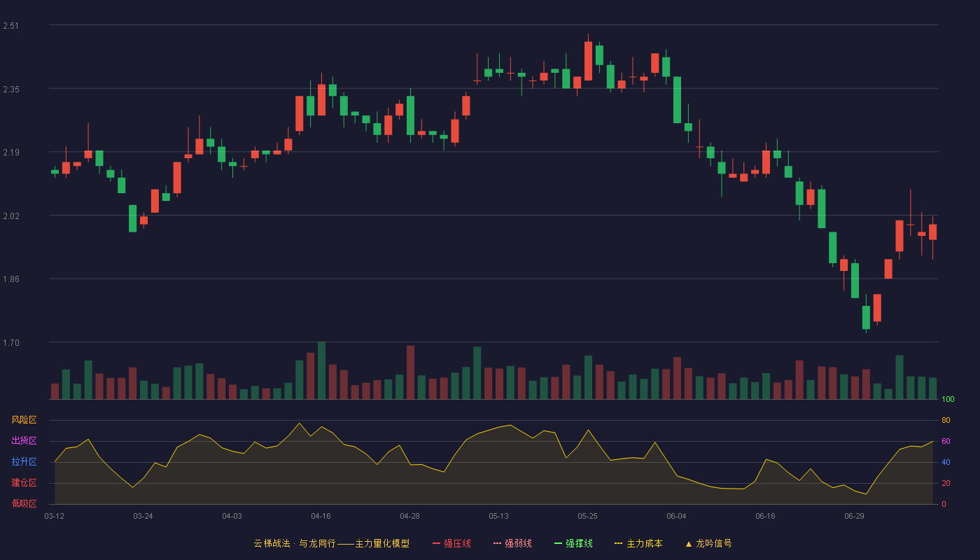Click the 06-16 date label
This screenshot has width=980, height=560.
[x=765, y=516]
